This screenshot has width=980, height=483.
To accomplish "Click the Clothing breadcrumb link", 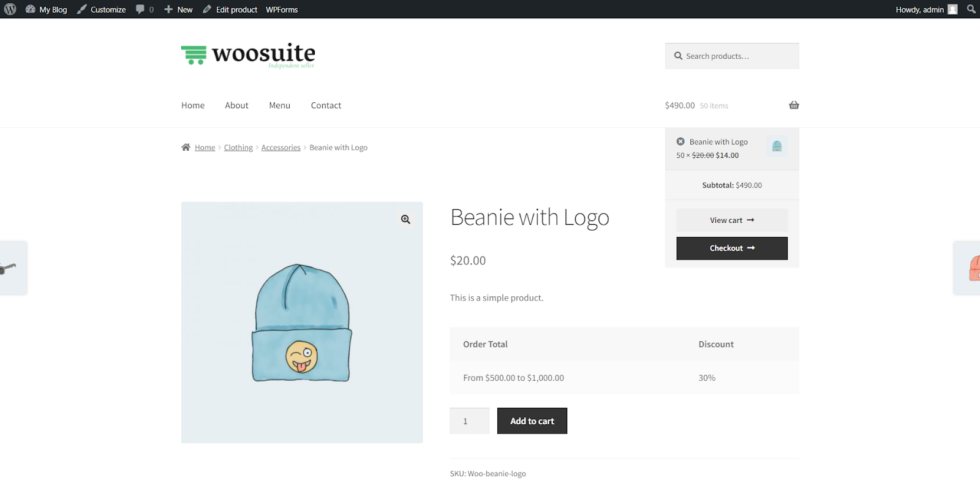I will coord(238,148).
